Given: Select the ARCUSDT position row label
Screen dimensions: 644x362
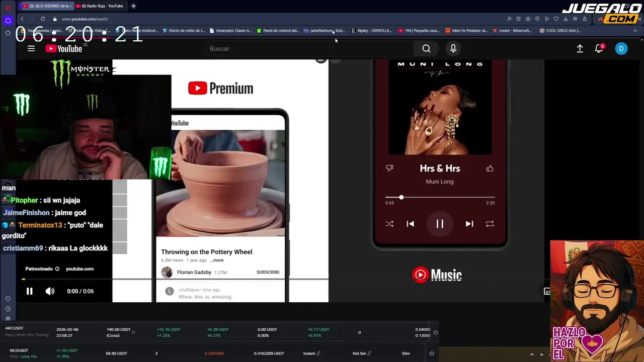Looking at the screenshot, I should pos(15,328).
